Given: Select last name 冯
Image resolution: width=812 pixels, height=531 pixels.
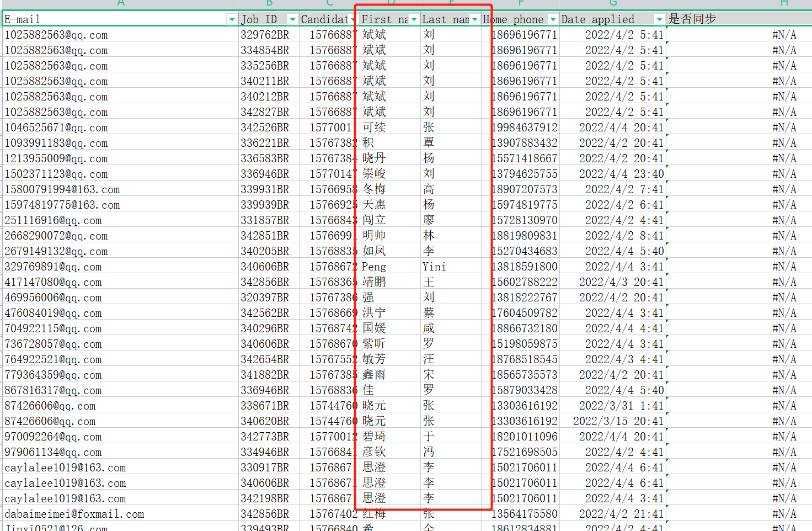Looking at the screenshot, I should coord(429,452).
